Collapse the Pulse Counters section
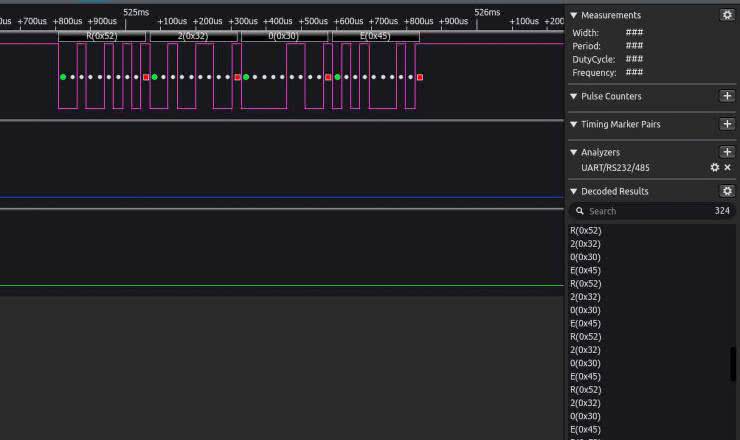This screenshot has width=740, height=440. 573,96
